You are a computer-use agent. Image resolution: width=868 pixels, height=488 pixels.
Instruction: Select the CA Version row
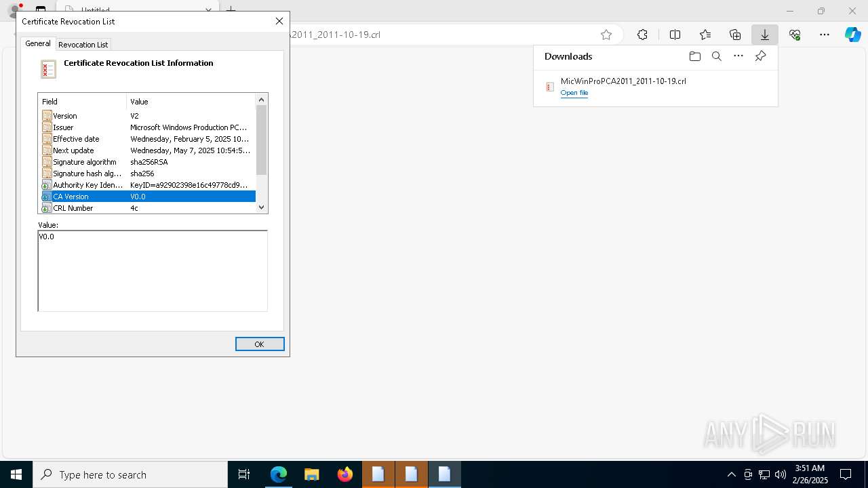click(x=147, y=197)
